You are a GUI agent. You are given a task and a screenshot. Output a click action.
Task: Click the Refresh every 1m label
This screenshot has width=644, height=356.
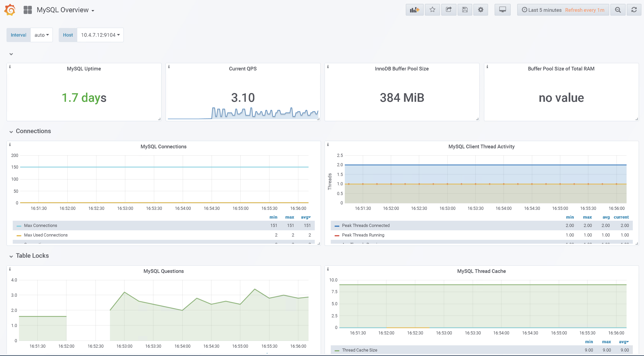tap(584, 10)
